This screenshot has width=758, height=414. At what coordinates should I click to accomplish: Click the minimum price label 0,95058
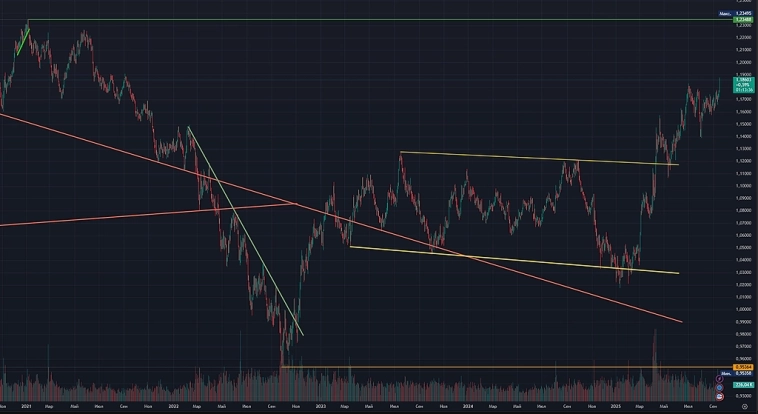pos(743,373)
